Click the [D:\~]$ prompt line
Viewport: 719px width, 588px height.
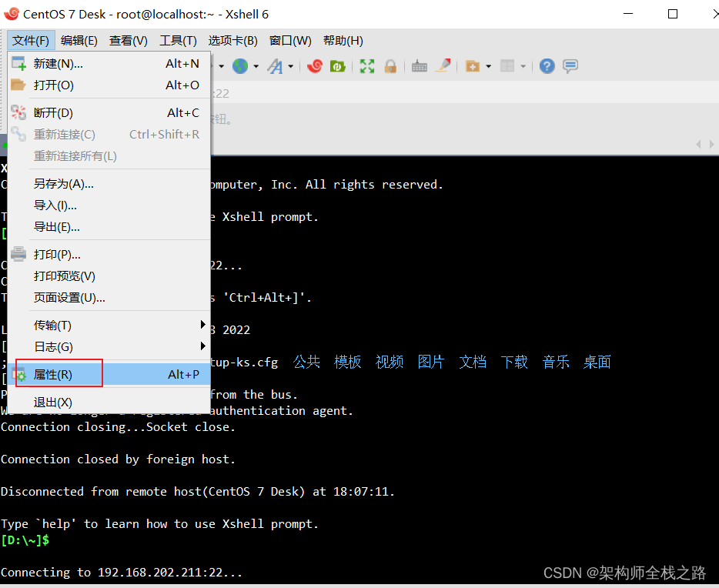[25, 540]
